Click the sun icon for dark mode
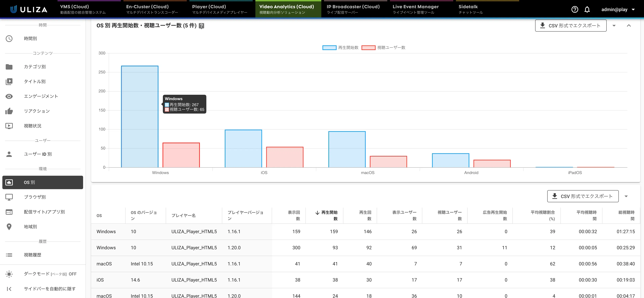Image resolution: width=644 pixels, height=298 pixels. pyautogui.click(x=9, y=274)
